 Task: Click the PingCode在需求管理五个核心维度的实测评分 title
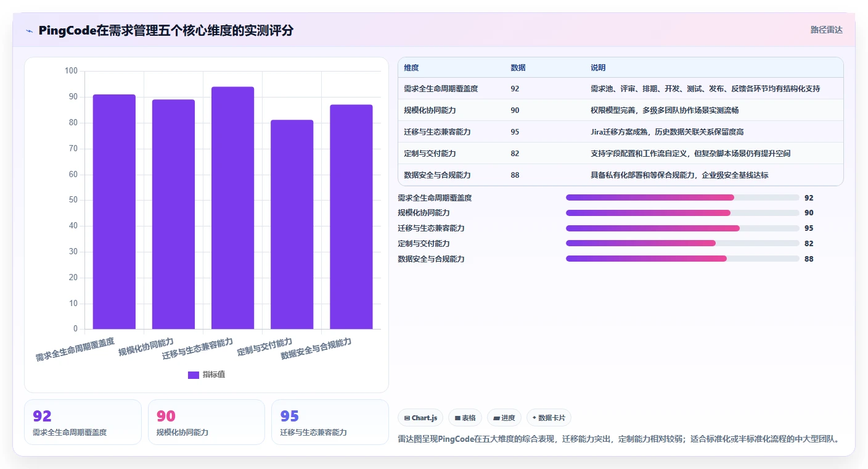[166, 30]
